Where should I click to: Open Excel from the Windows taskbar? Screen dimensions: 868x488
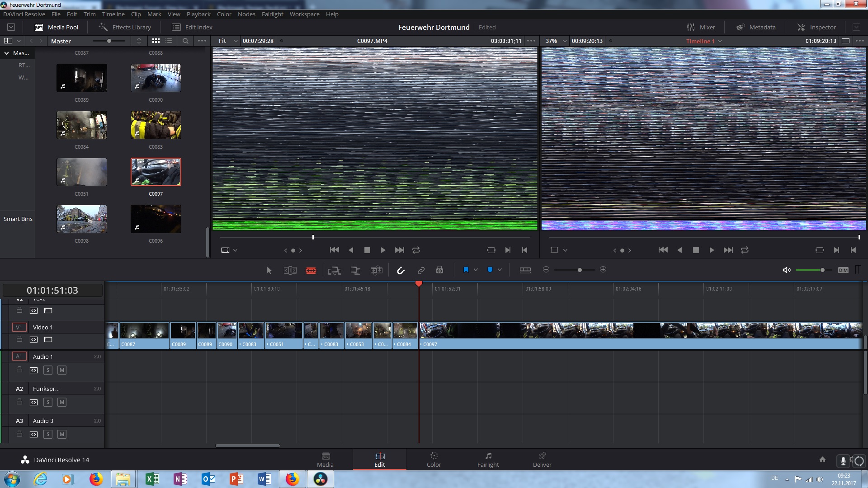point(152,479)
